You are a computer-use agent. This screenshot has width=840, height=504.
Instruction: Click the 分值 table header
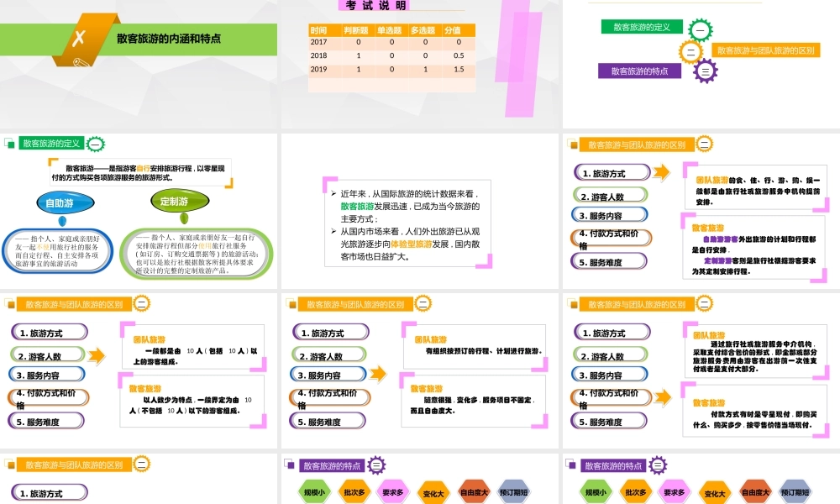pyautogui.click(x=459, y=30)
